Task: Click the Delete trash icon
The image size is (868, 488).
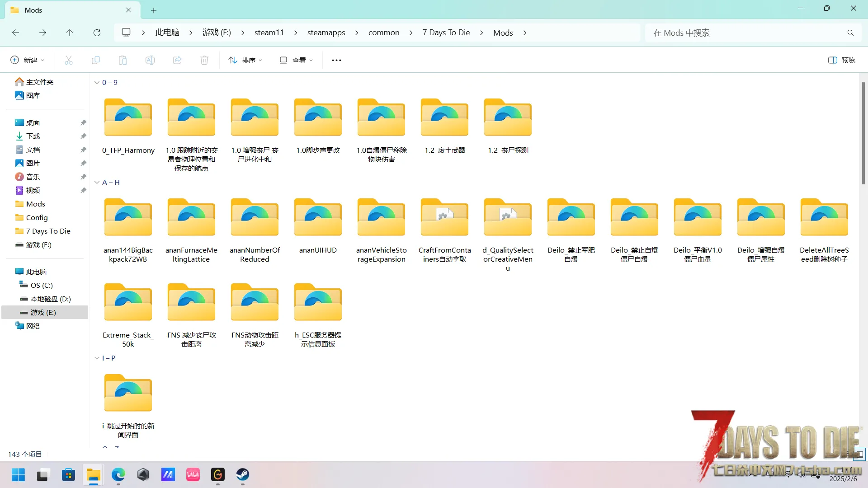Action: pyautogui.click(x=204, y=60)
